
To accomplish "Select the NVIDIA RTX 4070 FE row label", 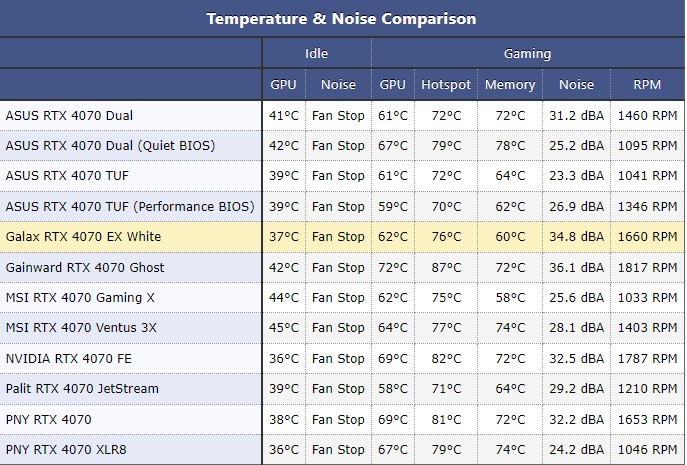I will pyautogui.click(x=68, y=359).
